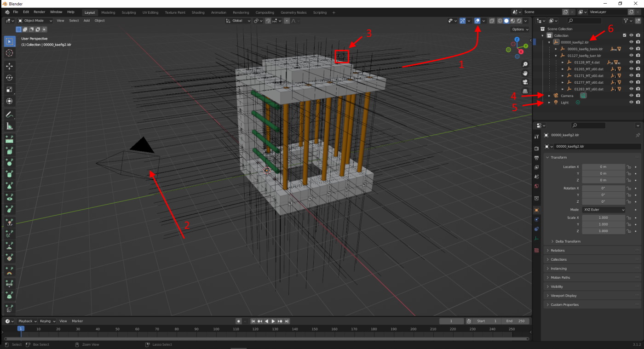
Task: Open the Keying popover in the timeline
Action: click(47, 321)
